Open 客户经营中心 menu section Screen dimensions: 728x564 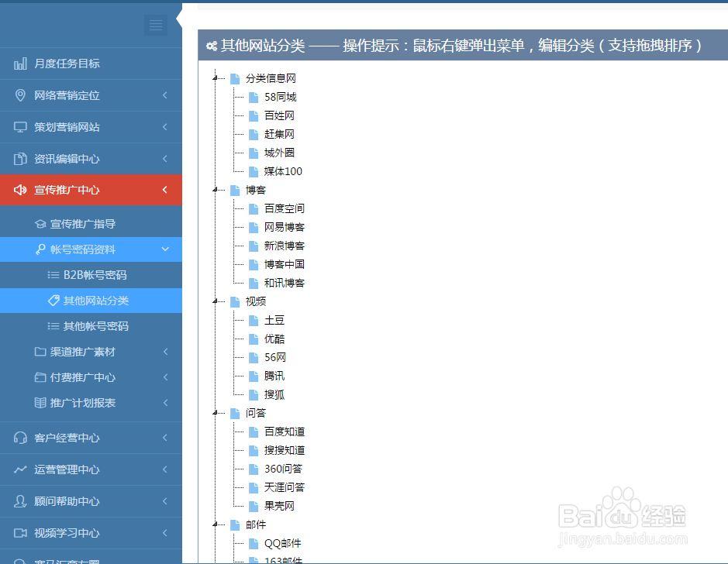(91, 438)
